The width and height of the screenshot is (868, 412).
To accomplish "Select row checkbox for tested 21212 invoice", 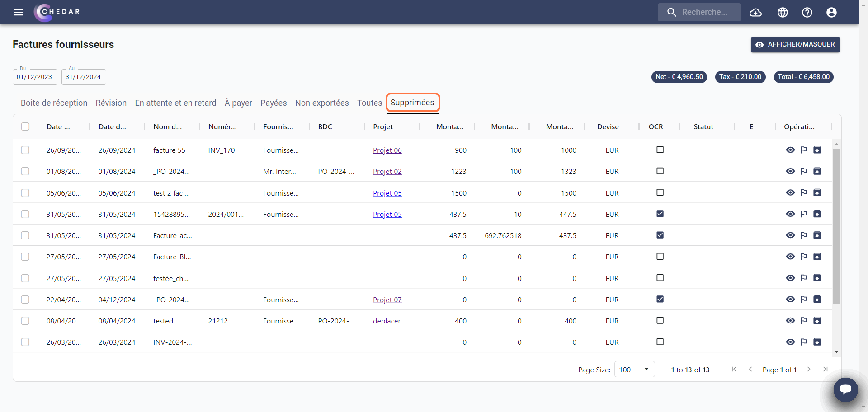I will pos(25,321).
